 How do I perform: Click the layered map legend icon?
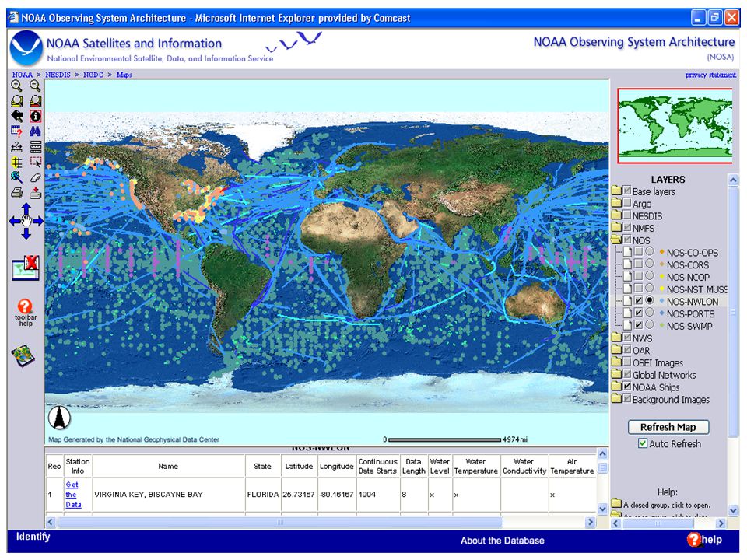coord(23,355)
